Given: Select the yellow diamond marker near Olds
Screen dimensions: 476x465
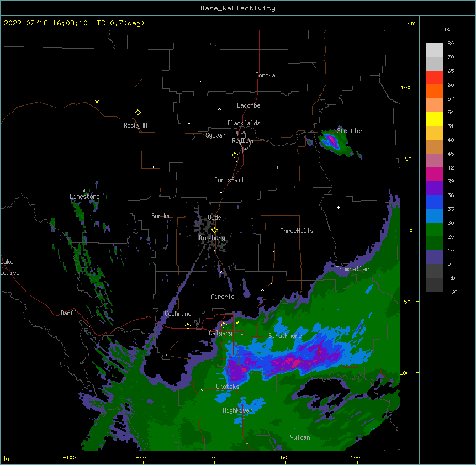Looking at the screenshot, I should pos(214,230).
